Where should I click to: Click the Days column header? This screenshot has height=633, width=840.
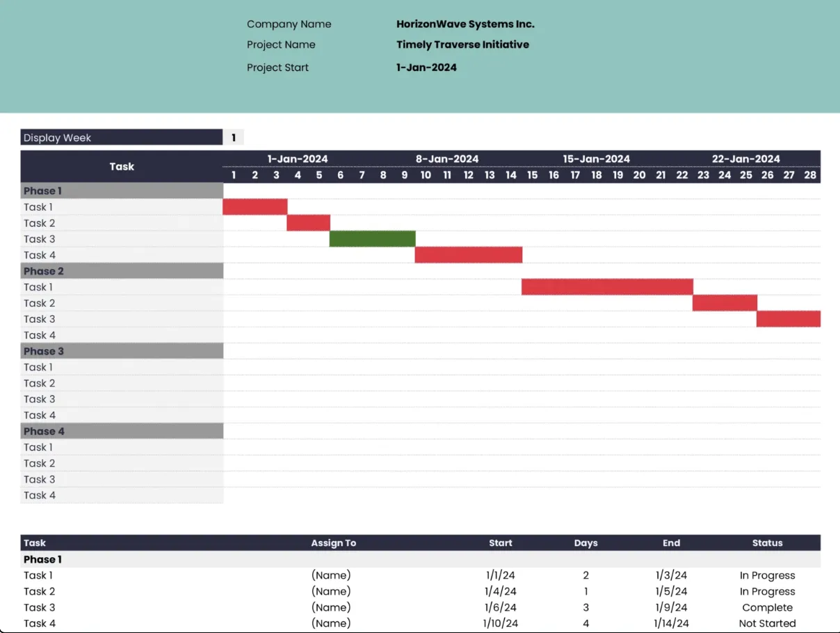coord(586,543)
